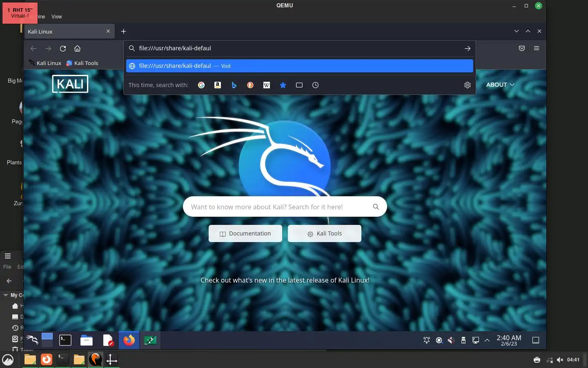
Task: Open the Kali Tools bookmark
Action: pos(82,63)
